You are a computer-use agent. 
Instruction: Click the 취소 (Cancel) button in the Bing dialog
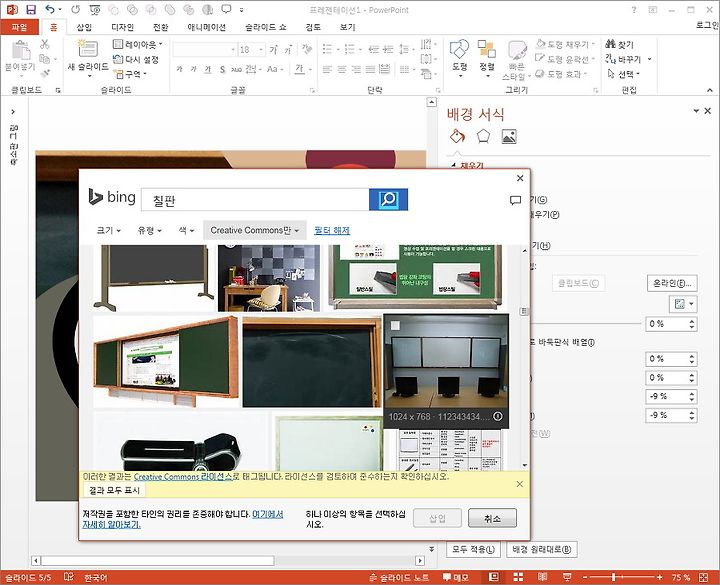pyautogui.click(x=492, y=518)
